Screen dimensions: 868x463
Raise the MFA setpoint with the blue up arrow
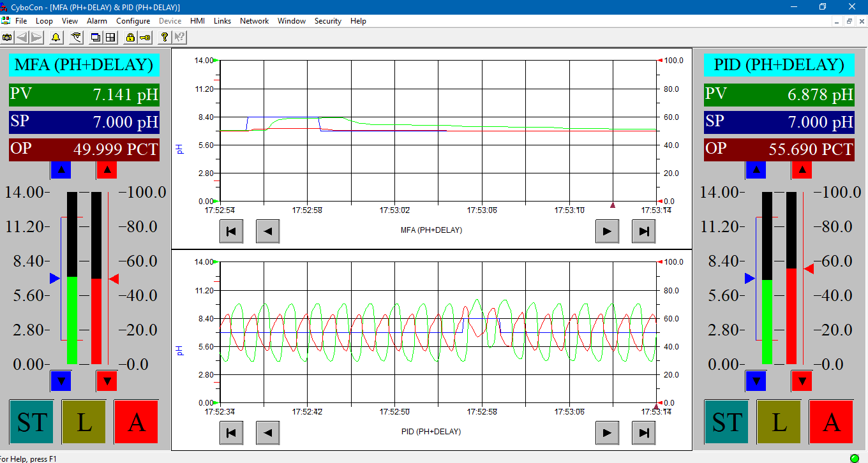pyautogui.click(x=61, y=170)
